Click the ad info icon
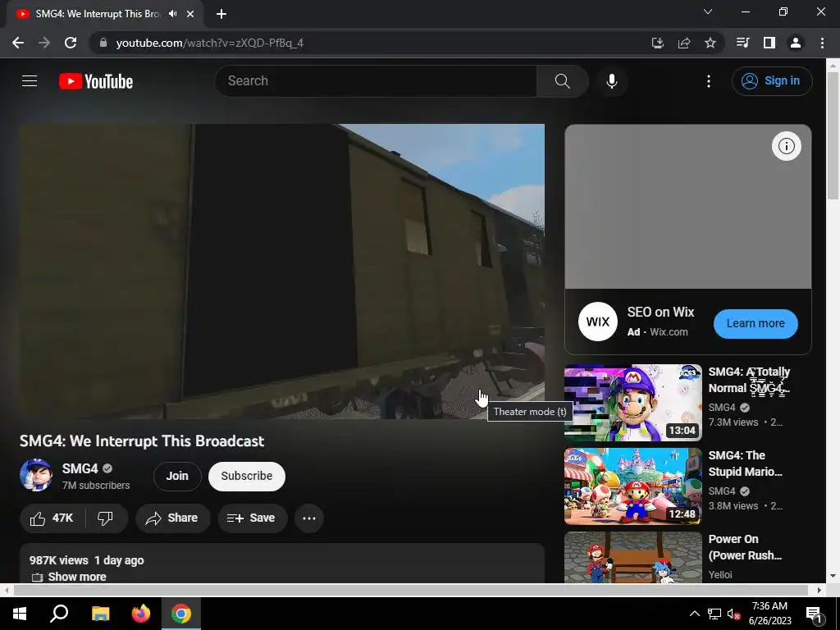This screenshot has width=840, height=630. [x=786, y=146]
